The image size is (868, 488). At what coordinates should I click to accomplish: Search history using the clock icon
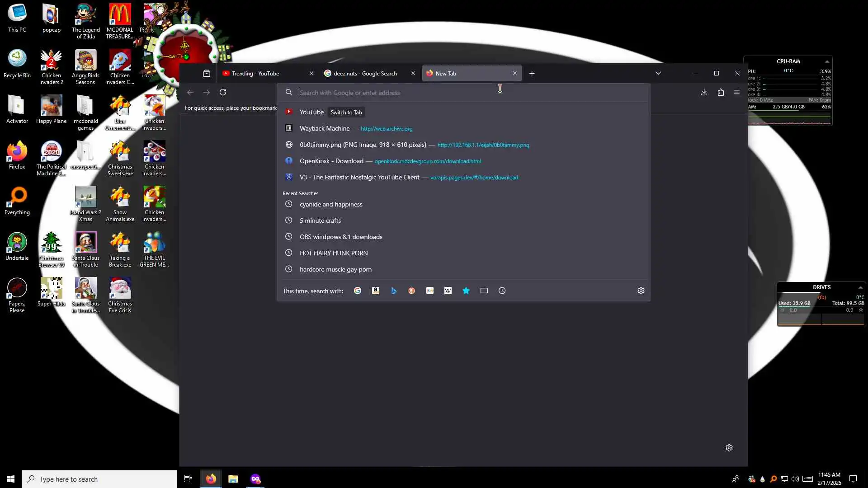[502, 291]
